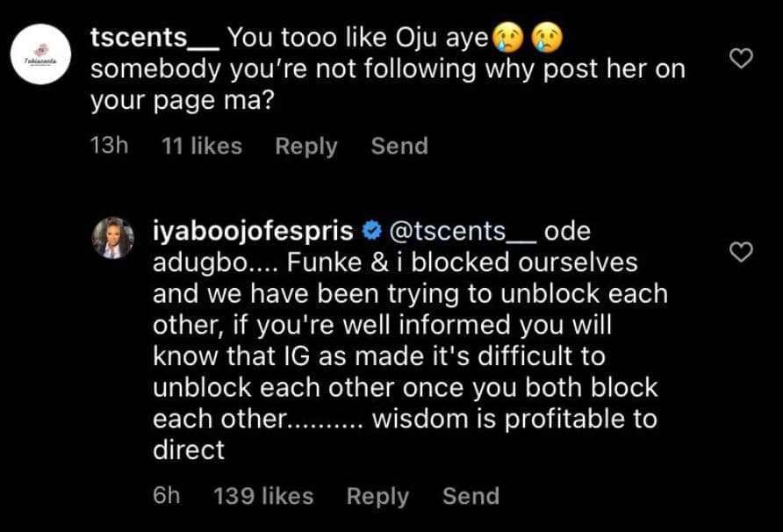Click the "wisdom is profitable to direct" text
The image size is (783, 532).
tap(514, 419)
